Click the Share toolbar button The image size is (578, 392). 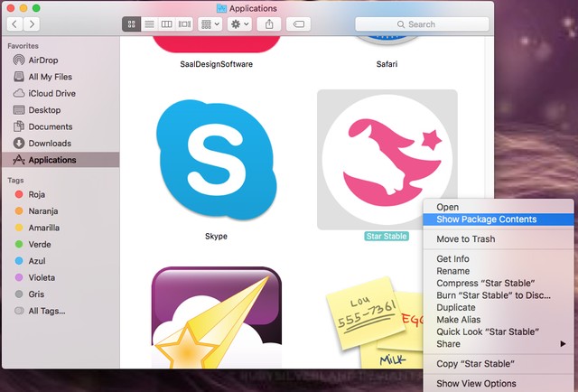pyautogui.click(x=269, y=24)
